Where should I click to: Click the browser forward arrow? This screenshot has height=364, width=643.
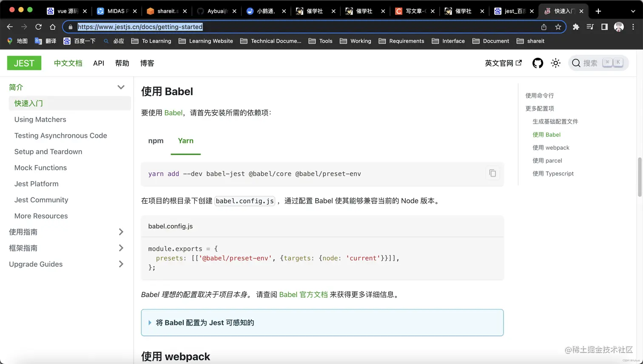(24, 27)
